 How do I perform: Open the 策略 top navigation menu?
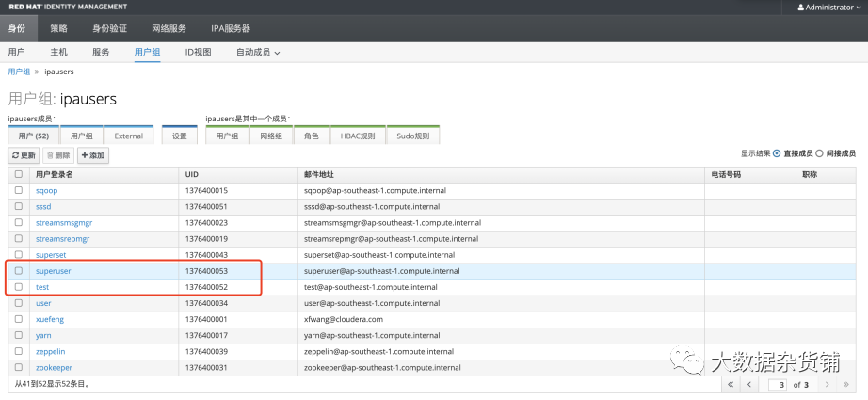pos(58,29)
